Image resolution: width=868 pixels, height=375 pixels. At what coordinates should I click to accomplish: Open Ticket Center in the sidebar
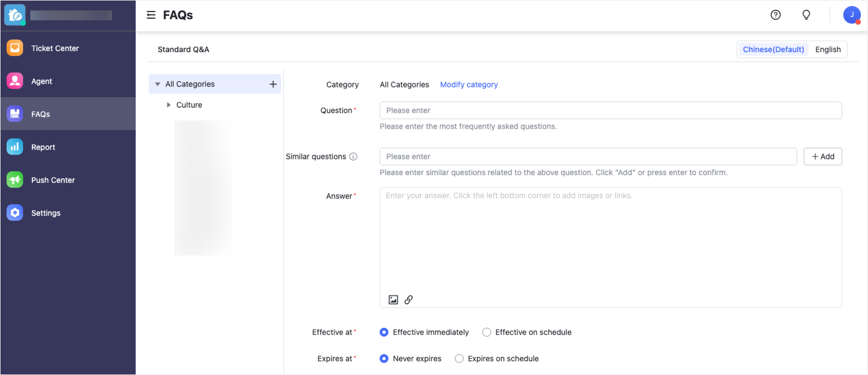55,48
